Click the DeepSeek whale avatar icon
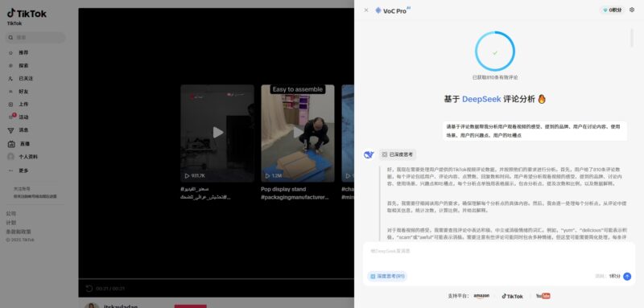 click(369, 154)
